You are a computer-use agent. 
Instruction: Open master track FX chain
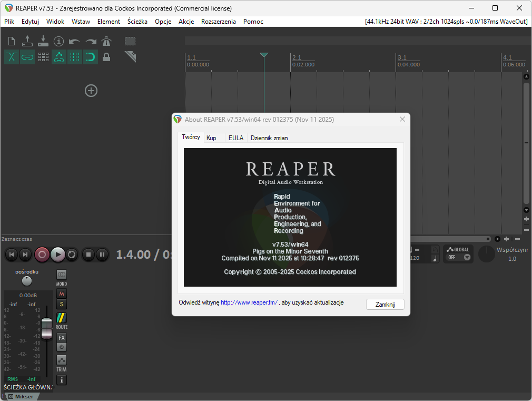point(62,338)
